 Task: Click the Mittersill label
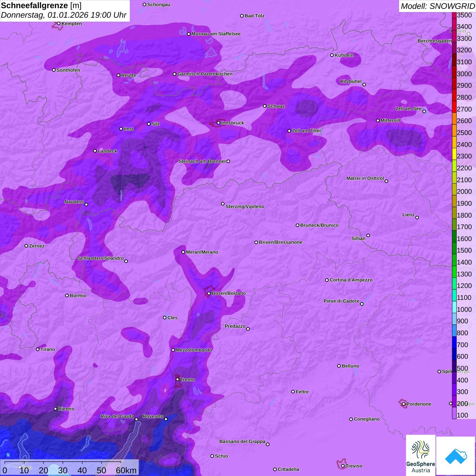pos(390,120)
